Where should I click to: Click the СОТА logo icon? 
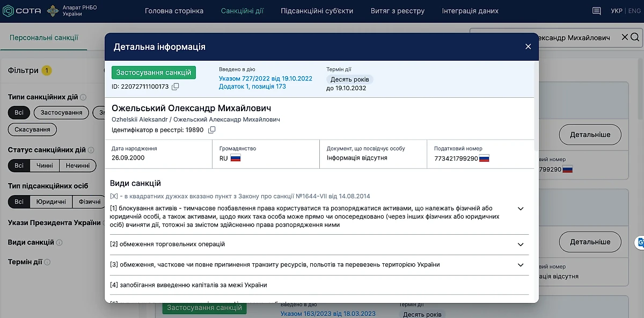(8, 10)
